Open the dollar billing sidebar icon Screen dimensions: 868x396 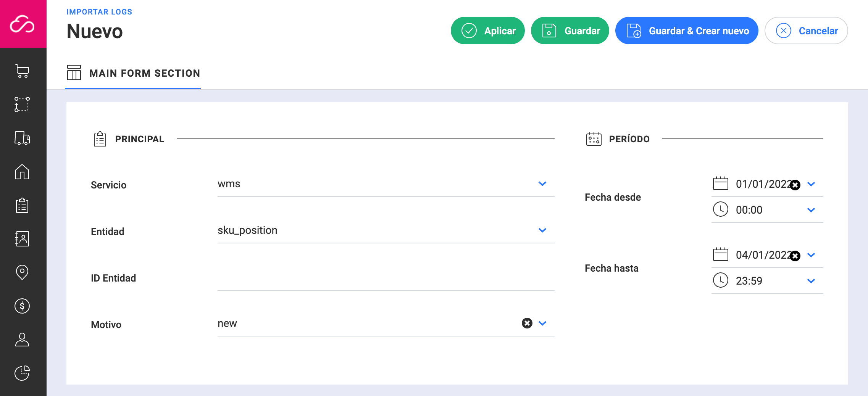(22, 306)
